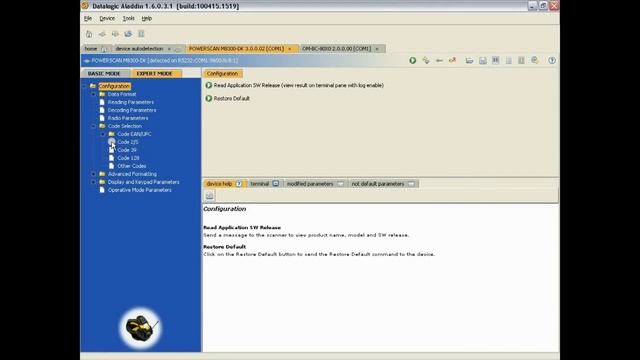The image size is (640, 360).
Task: Close the POWERSCAN M8300-DK tab
Action: tap(290, 49)
